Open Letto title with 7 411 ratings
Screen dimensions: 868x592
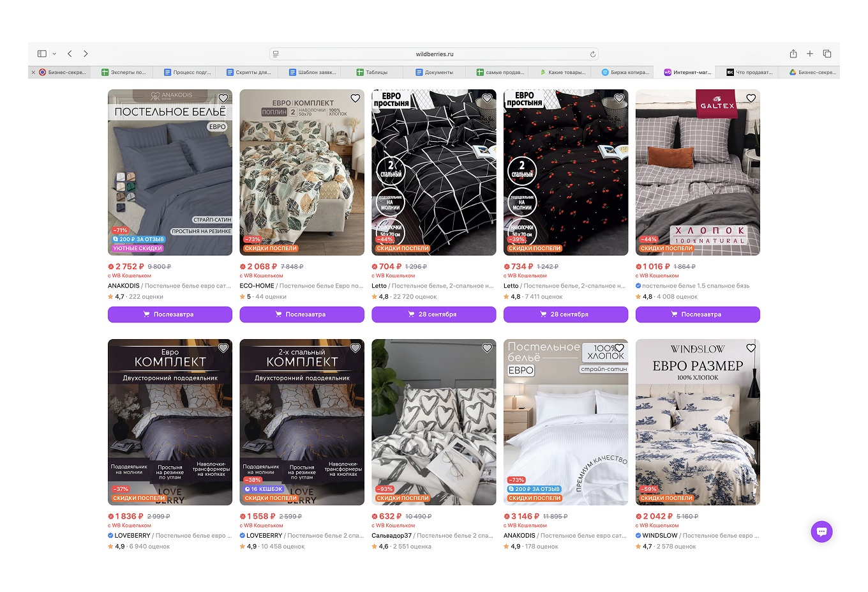pos(565,286)
